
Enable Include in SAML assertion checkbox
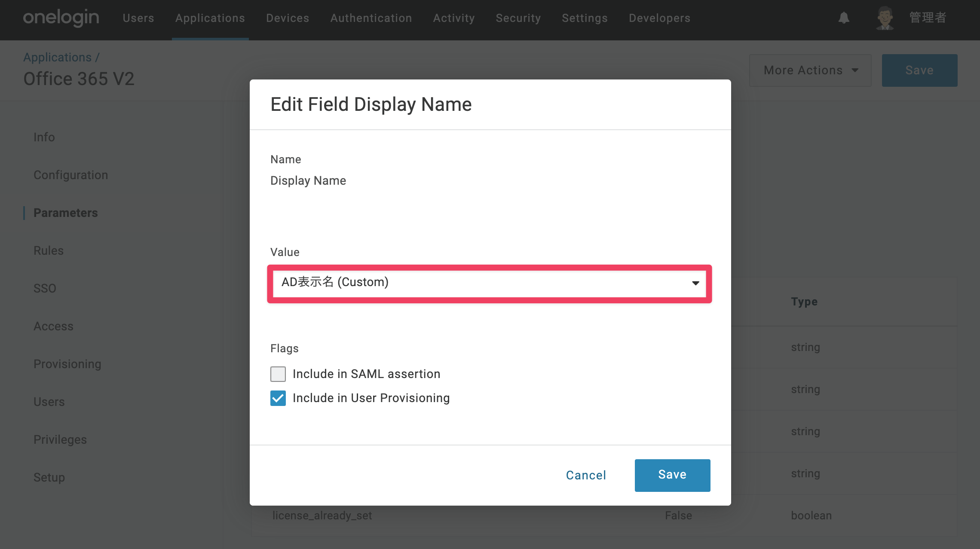278,374
